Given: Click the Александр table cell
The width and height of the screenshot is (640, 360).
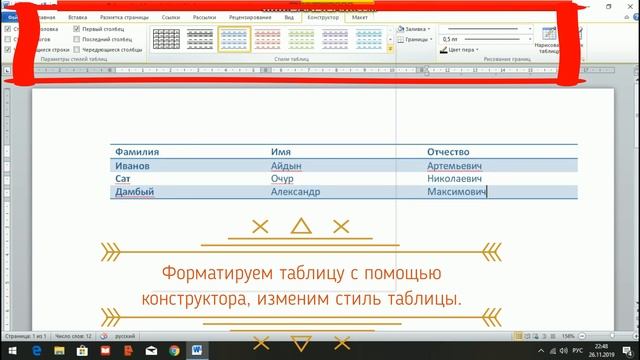Looking at the screenshot, I should pos(296,191).
